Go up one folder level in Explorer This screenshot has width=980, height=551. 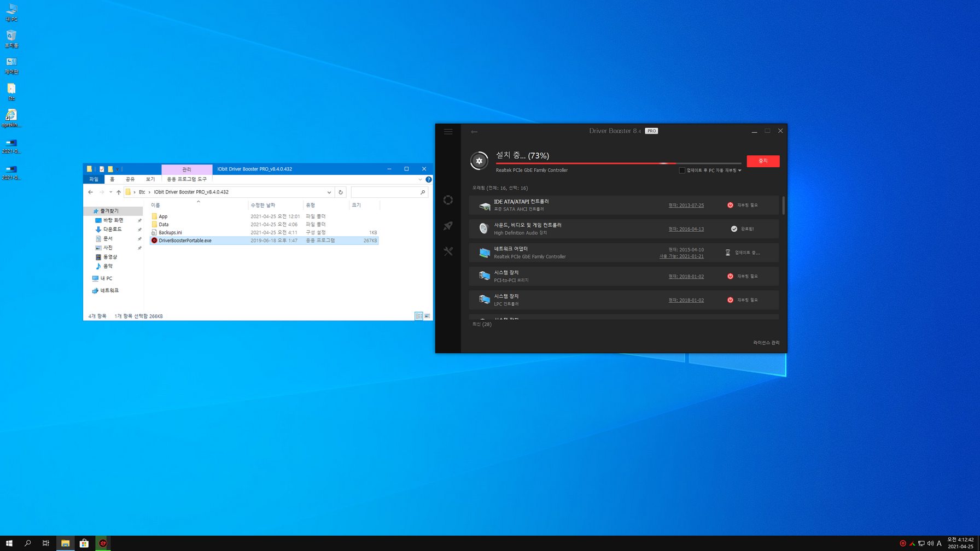(x=119, y=192)
